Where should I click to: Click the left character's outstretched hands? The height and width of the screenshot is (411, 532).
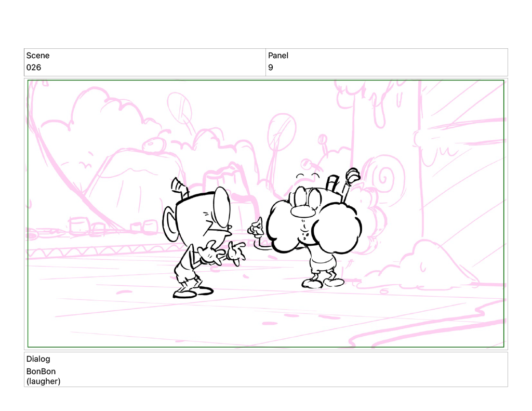point(223,255)
